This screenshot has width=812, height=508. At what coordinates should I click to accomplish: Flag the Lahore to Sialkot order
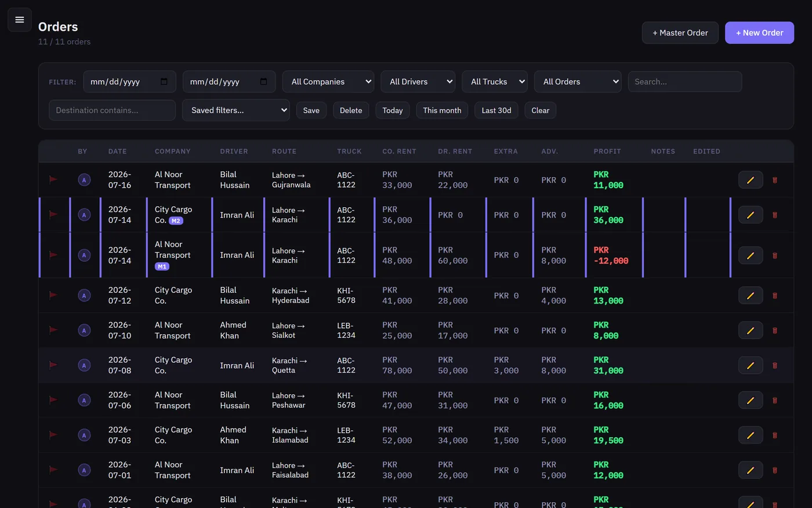point(53,330)
